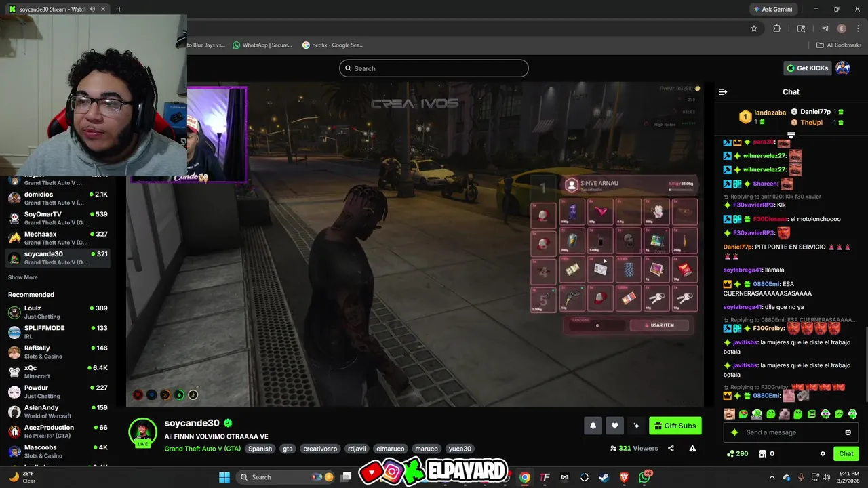
Task: Open the user avatar menu on Kick
Action: click(843, 68)
